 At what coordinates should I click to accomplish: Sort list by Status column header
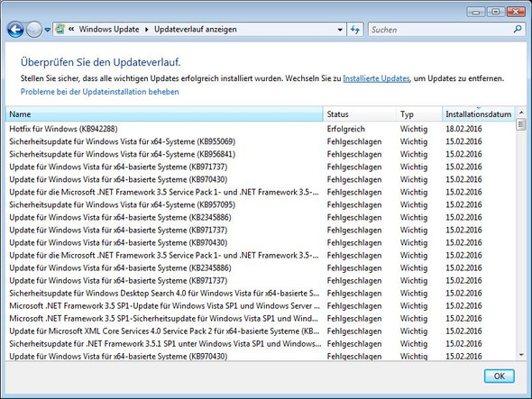359,114
